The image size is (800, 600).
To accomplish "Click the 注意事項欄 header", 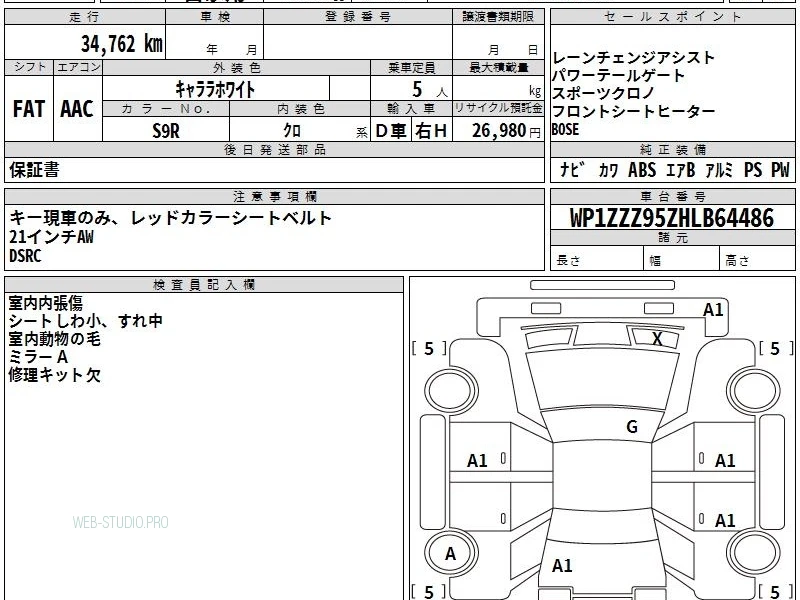I will coord(274,196).
